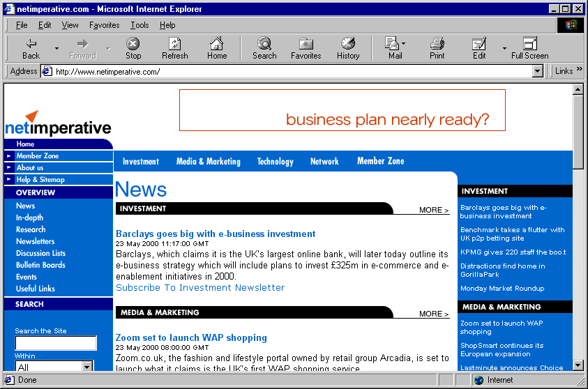Select the Technology navigation tab
The width and height of the screenshot is (588, 389).
click(x=276, y=162)
